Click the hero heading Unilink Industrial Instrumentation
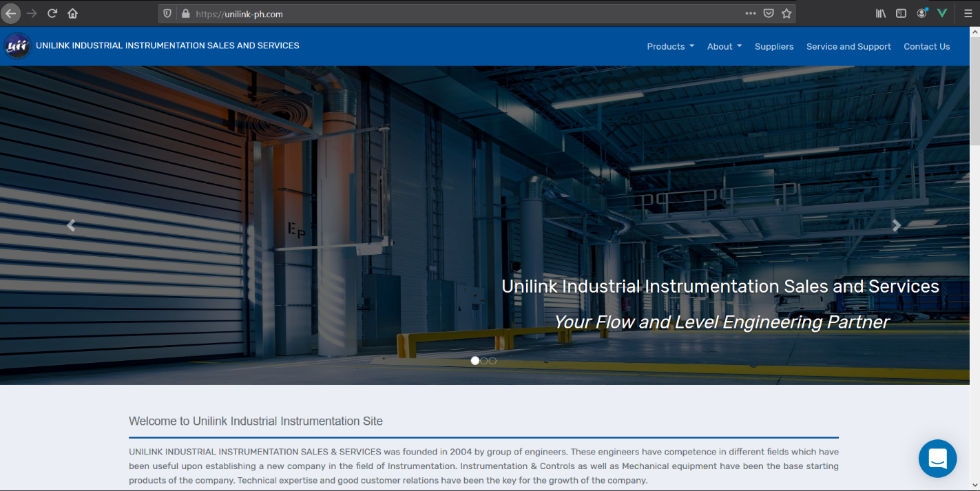 [720, 286]
